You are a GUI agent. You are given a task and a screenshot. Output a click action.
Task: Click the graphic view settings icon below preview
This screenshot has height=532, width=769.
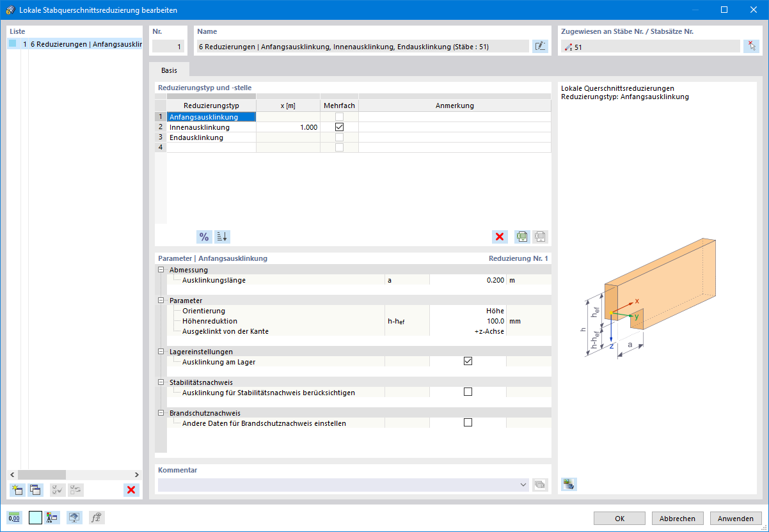pyautogui.click(x=569, y=483)
